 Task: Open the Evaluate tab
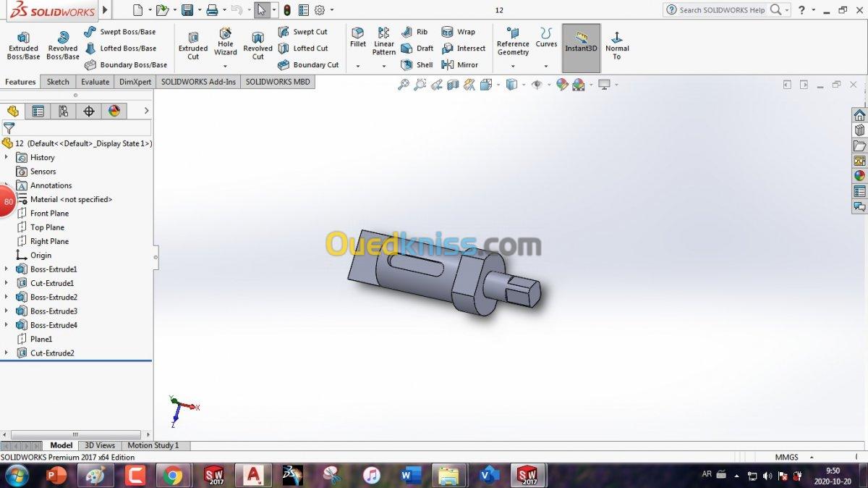(x=95, y=82)
